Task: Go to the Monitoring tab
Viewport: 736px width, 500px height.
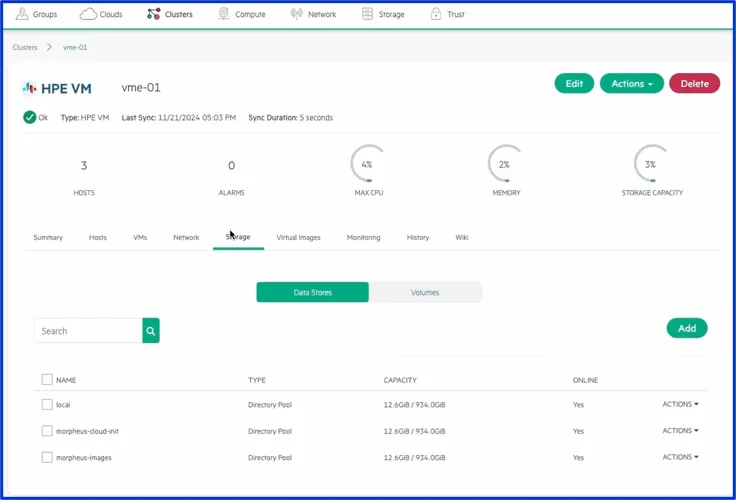Action: click(363, 238)
